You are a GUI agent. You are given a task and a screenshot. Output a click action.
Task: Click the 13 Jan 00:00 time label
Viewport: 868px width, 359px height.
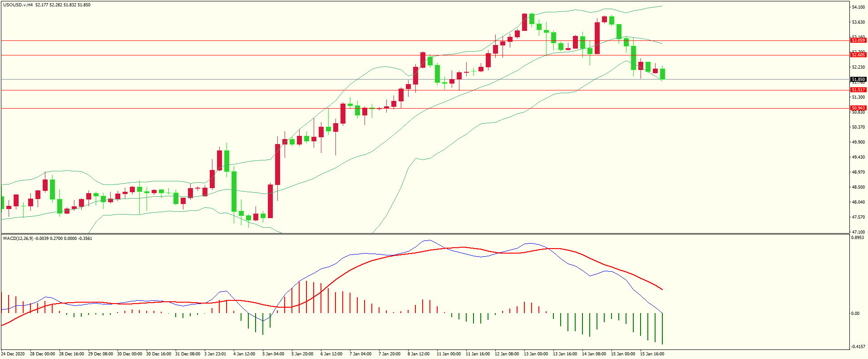coord(536,354)
